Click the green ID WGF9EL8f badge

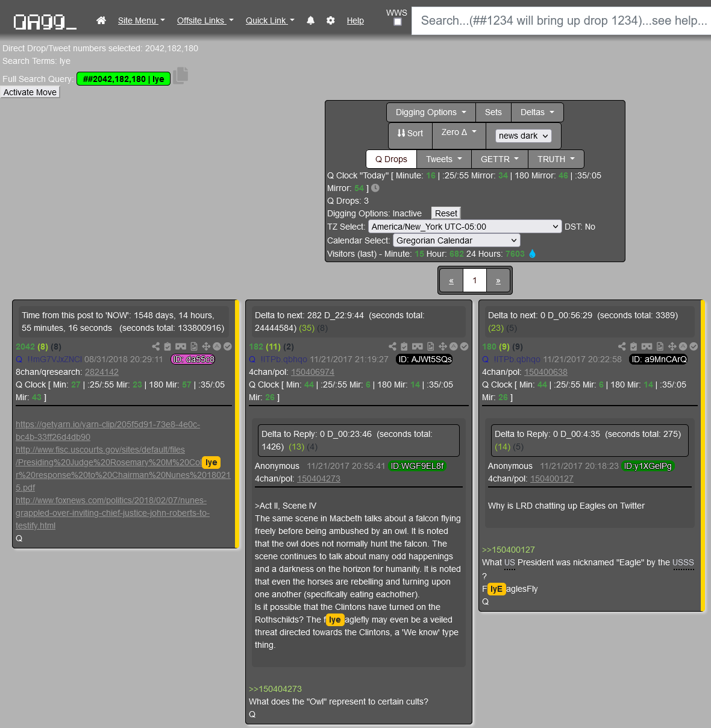(x=417, y=466)
